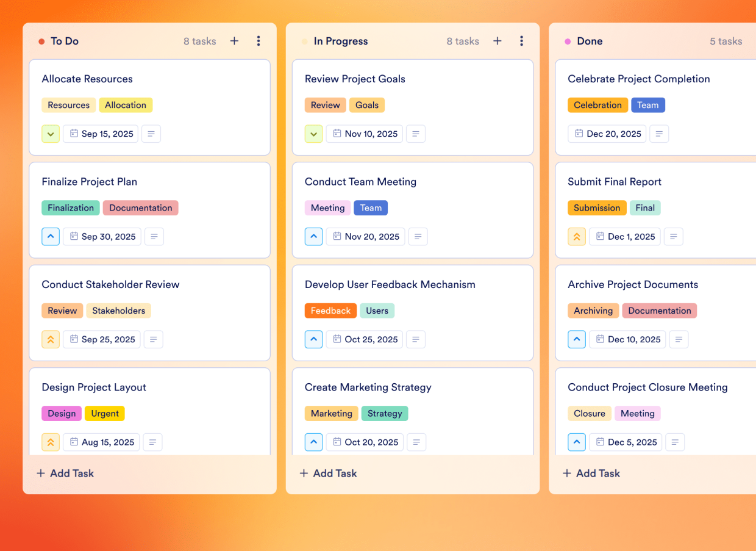Select the pink Design tag
756x551 pixels.
[x=62, y=414]
